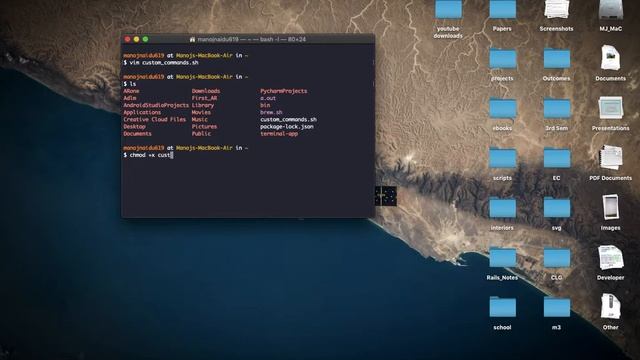
Task: Minimize Terminal with the yellow button
Action: (136, 40)
